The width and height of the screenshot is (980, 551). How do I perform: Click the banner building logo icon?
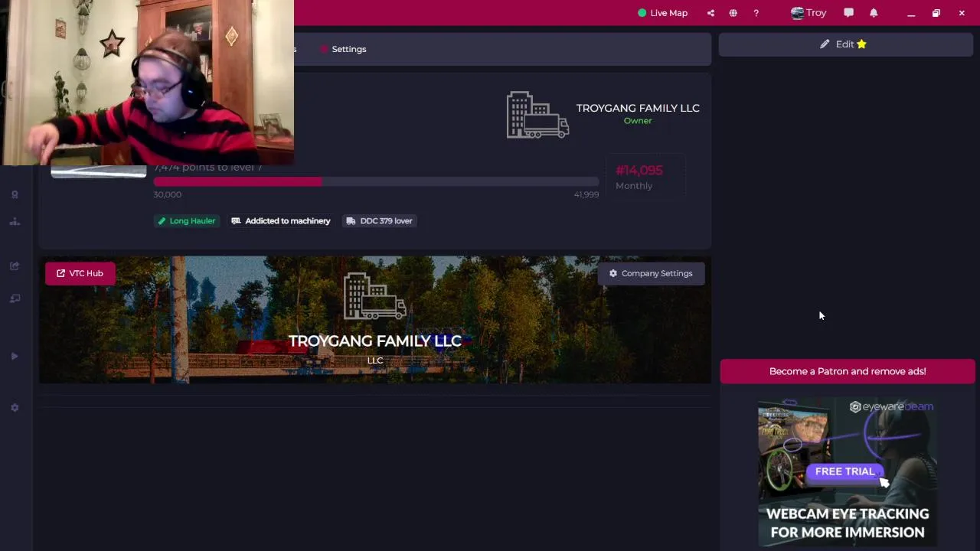coord(374,297)
